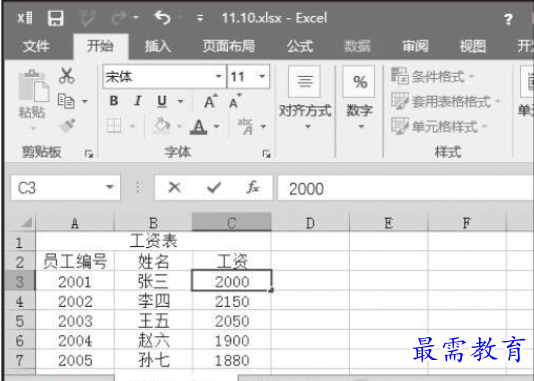Image resolution: width=534 pixels, height=381 pixels.
Task: Click the Select All corner triangle
Action: point(27,222)
